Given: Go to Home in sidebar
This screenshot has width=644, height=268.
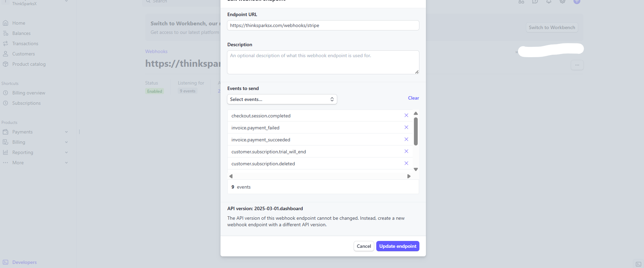Looking at the screenshot, I should tap(19, 23).
